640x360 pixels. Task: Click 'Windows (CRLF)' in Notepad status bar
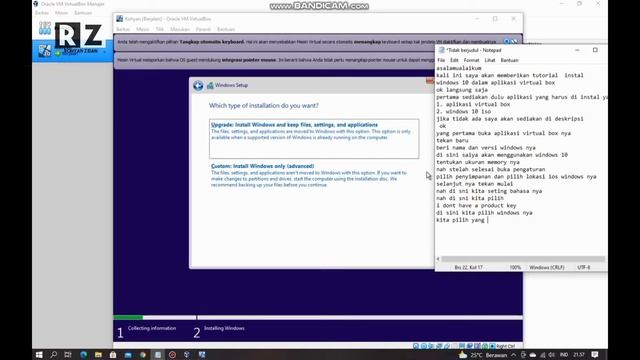(547, 267)
